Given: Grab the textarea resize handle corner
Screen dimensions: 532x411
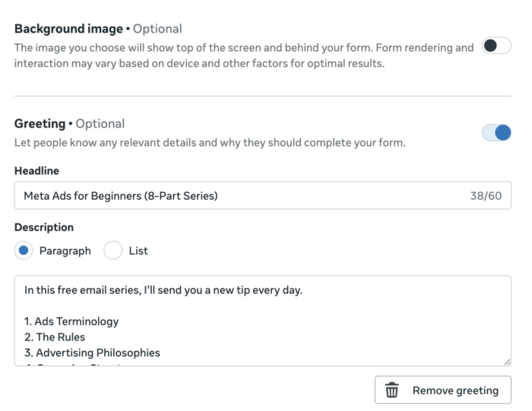Looking at the screenshot, I should (x=507, y=362).
